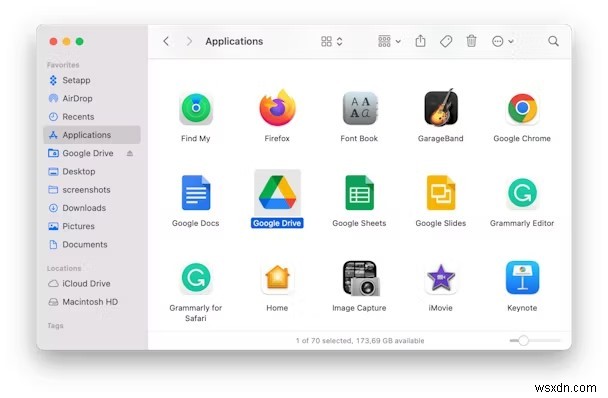Select the Image Capture app icon
608x398 pixels.
tap(361, 278)
